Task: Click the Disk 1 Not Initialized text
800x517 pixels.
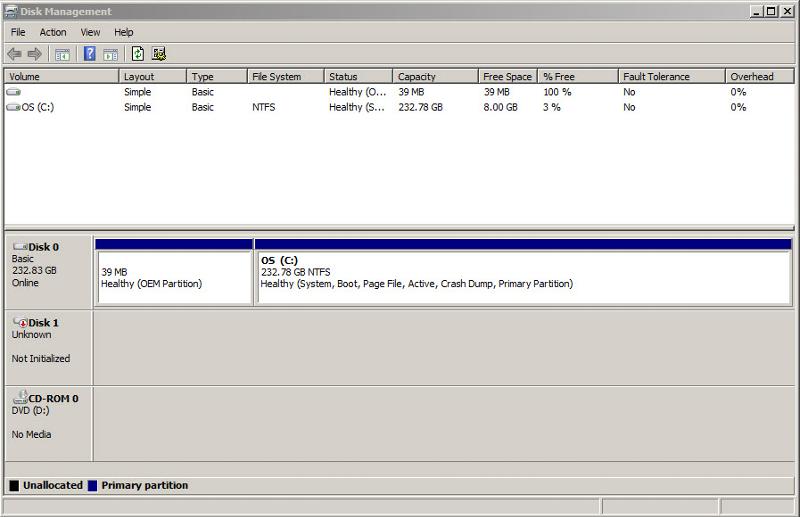Action: pyautogui.click(x=41, y=359)
